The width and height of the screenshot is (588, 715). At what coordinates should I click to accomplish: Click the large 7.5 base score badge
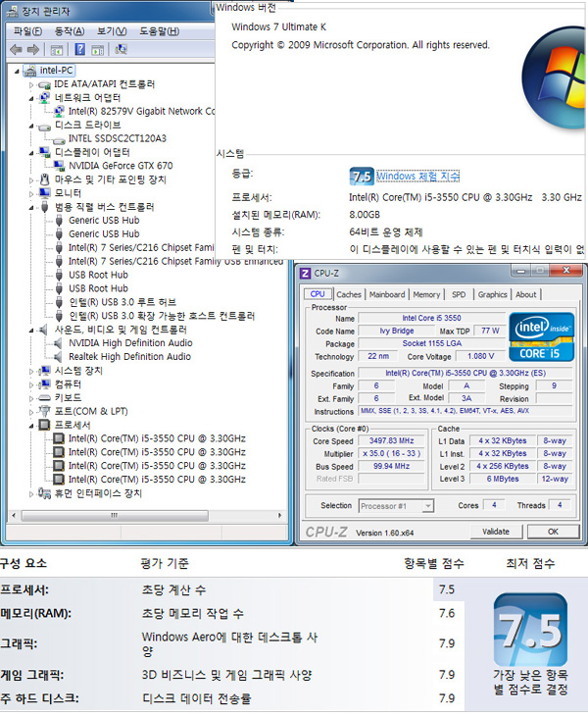(530, 630)
